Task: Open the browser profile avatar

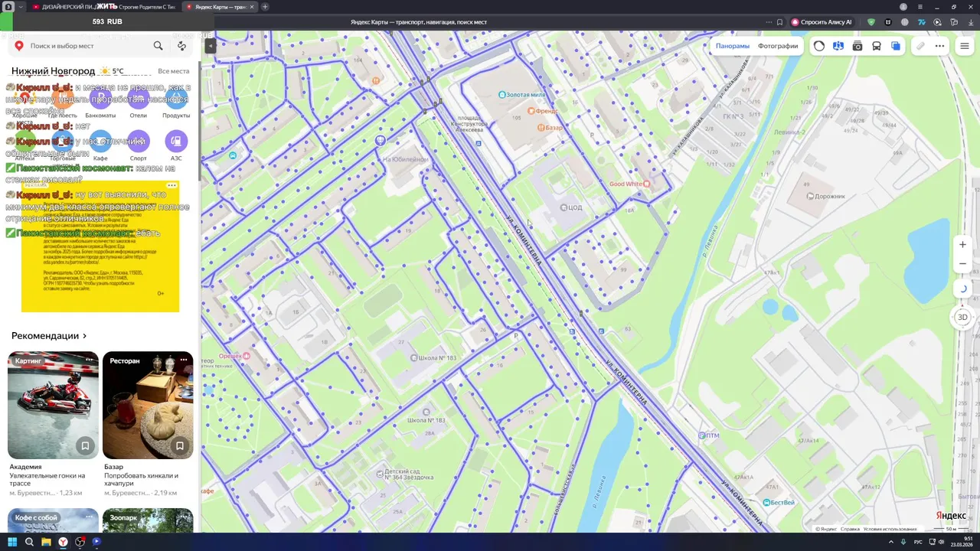Action: pyautogui.click(x=903, y=7)
